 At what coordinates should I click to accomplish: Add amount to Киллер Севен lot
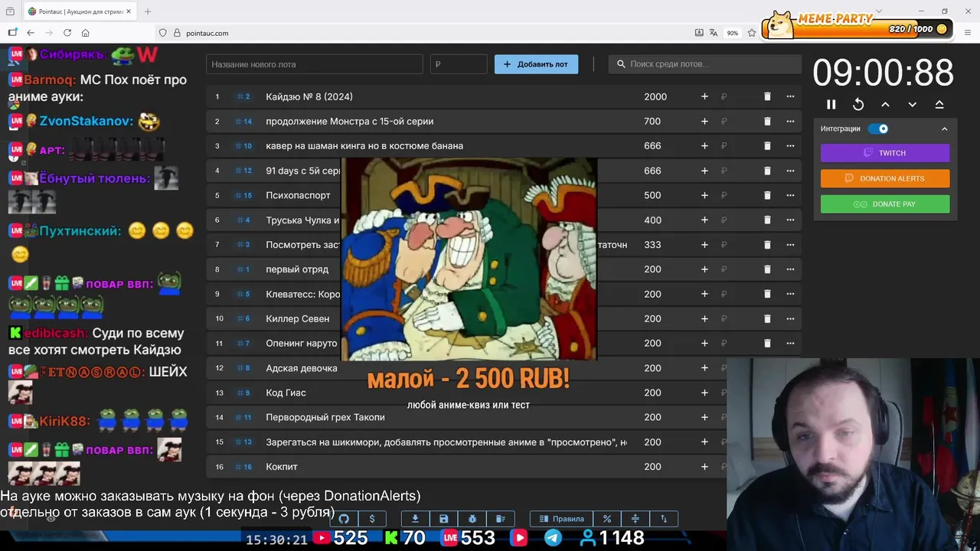[x=704, y=318]
